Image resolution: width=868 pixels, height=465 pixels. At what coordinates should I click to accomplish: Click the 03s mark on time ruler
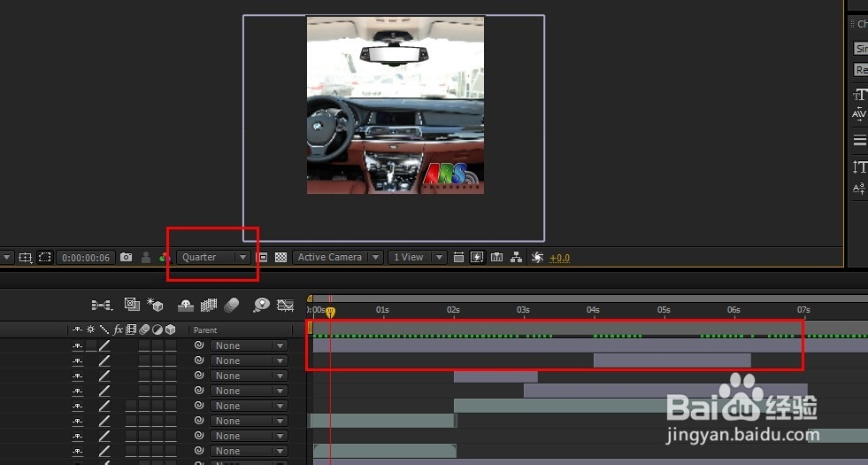(523, 310)
